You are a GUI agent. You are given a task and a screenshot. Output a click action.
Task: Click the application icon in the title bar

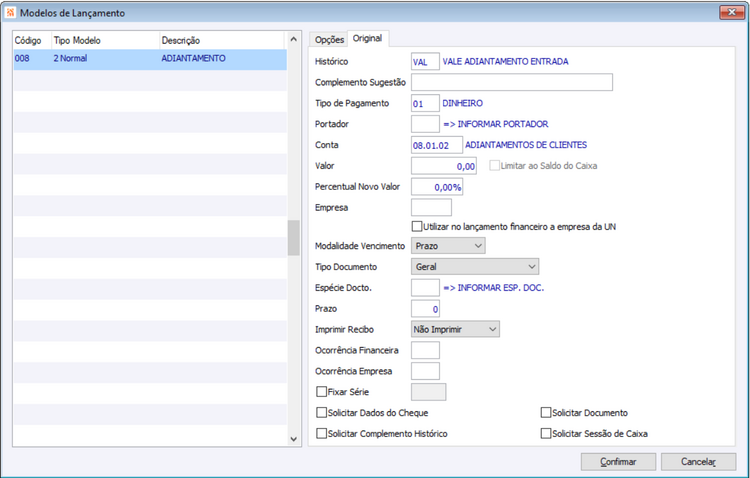coord(10,12)
